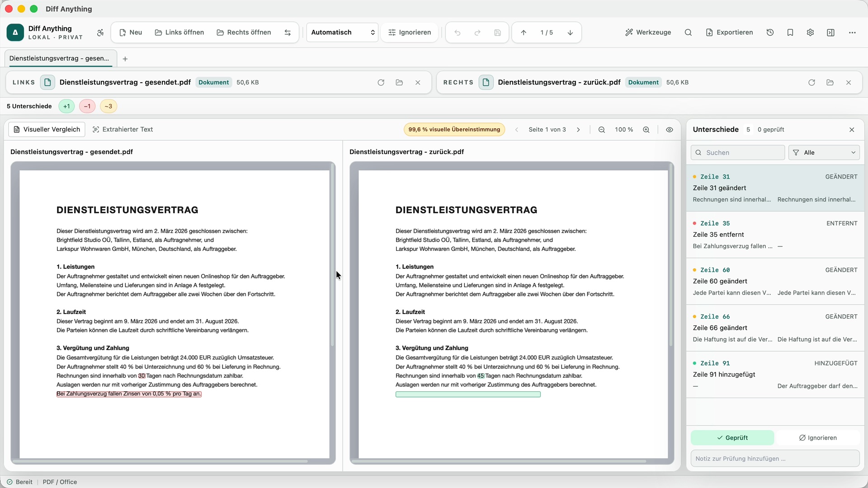This screenshot has width=868, height=488.
Task: Click Links öffnen button
Action: click(179, 33)
